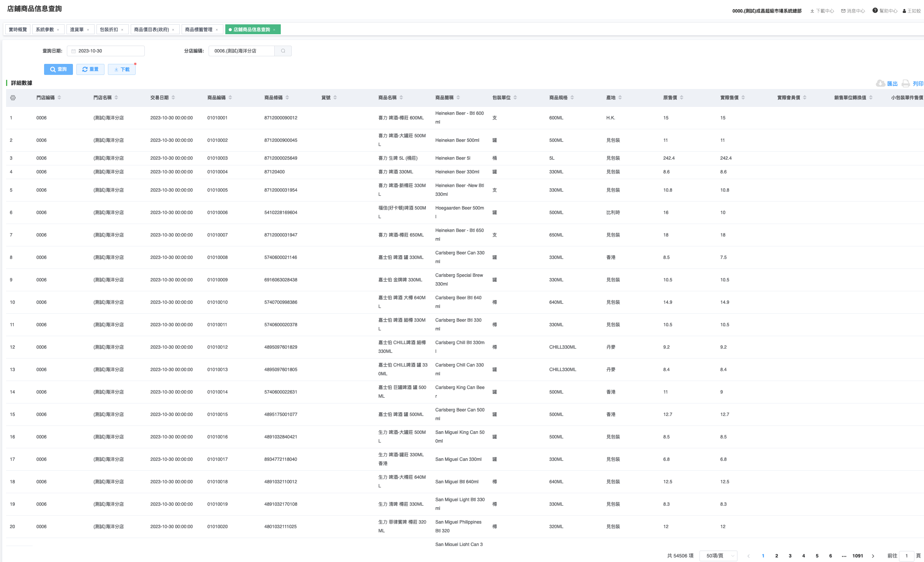Click the search icon in branch code field
The height and width of the screenshot is (562, 924).
click(283, 51)
